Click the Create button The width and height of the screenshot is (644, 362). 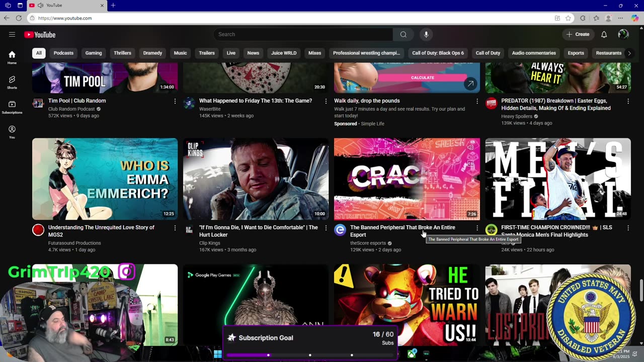[578, 34]
